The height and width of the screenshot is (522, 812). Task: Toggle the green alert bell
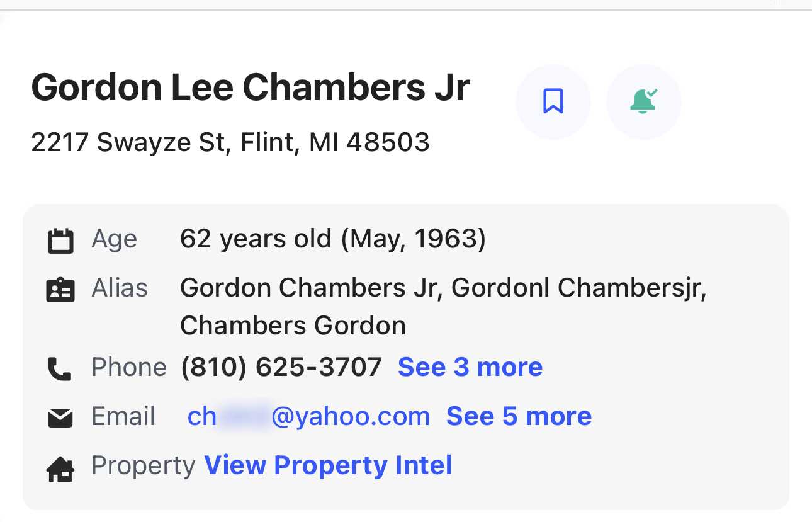click(643, 101)
